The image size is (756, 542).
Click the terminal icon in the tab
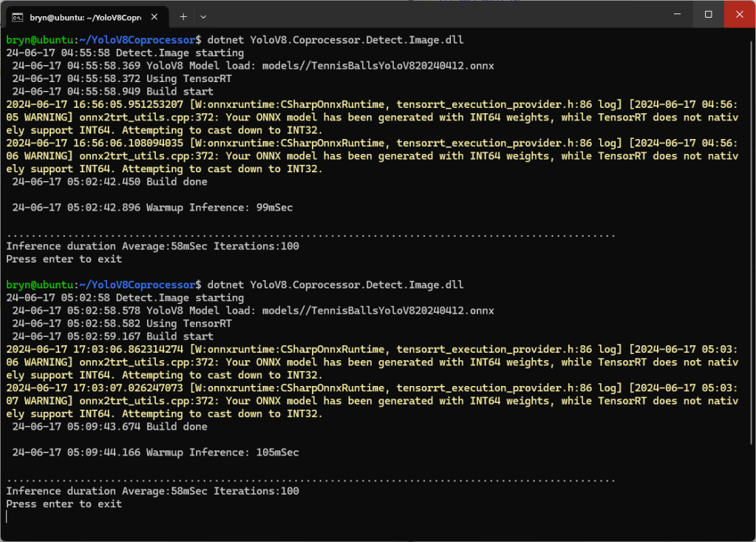coord(18,16)
